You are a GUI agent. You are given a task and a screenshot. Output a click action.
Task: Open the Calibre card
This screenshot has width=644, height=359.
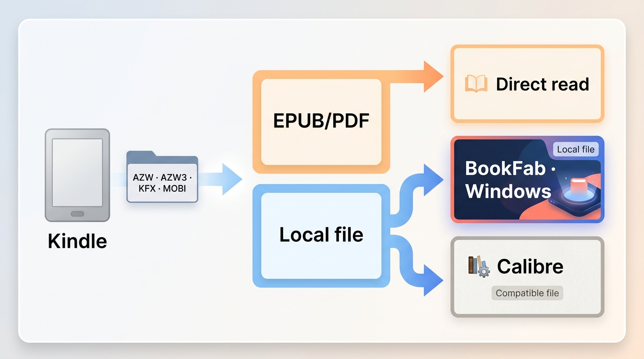(x=527, y=277)
